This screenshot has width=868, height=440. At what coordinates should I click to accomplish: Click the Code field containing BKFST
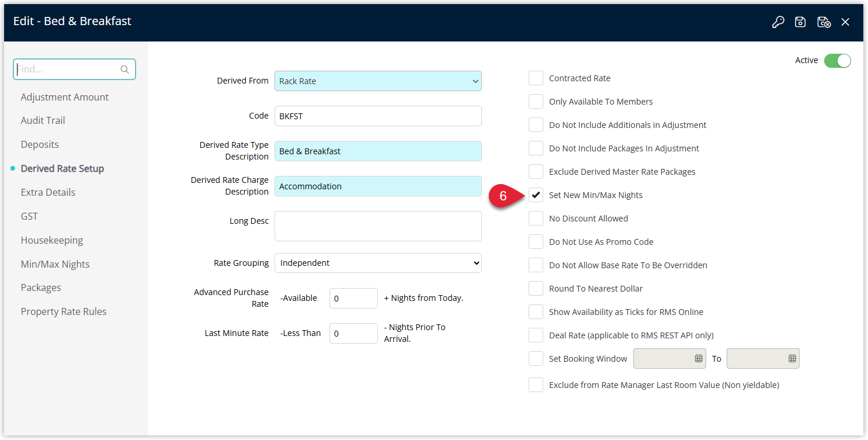[x=378, y=116]
